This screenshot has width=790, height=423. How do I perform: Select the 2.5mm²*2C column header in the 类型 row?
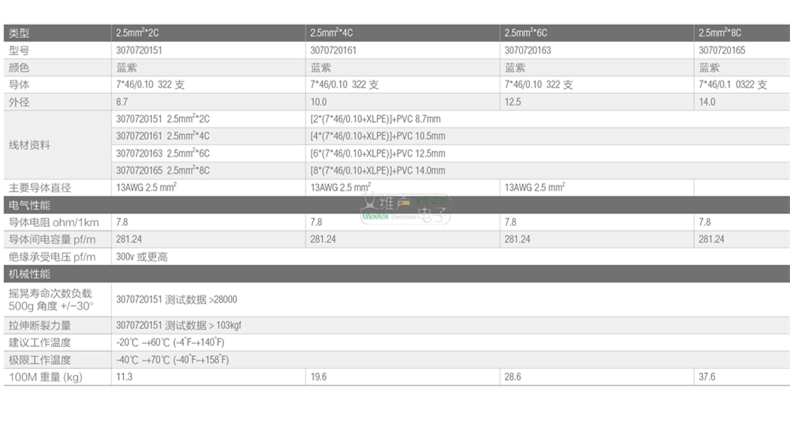coord(138,33)
